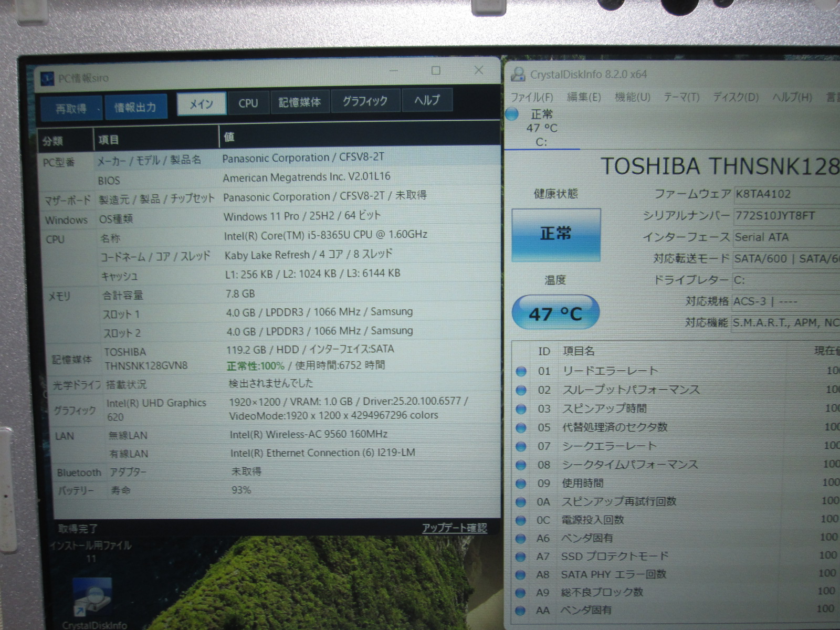Image resolution: width=840 pixels, height=630 pixels.
Task: Click the status dot for 09 使用時間
Action: pos(521,484)
